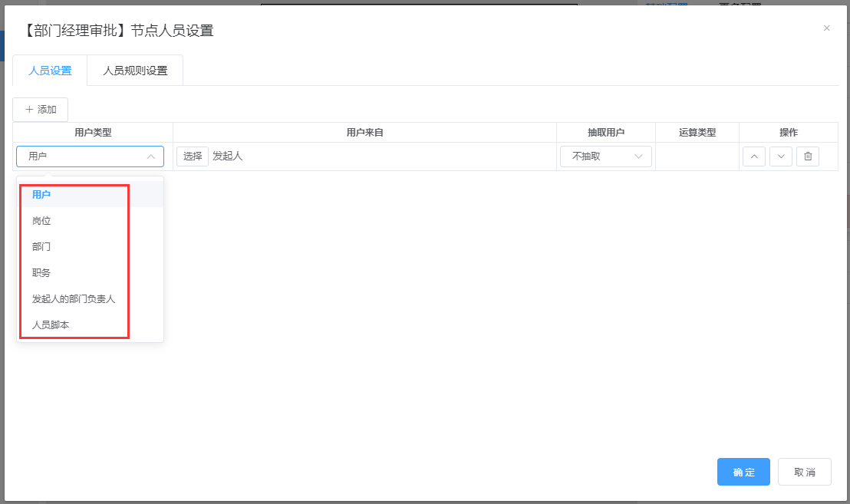Select 职务 option in the list
This screenshot has height=504, width=850.
click(x=41, y=273)
